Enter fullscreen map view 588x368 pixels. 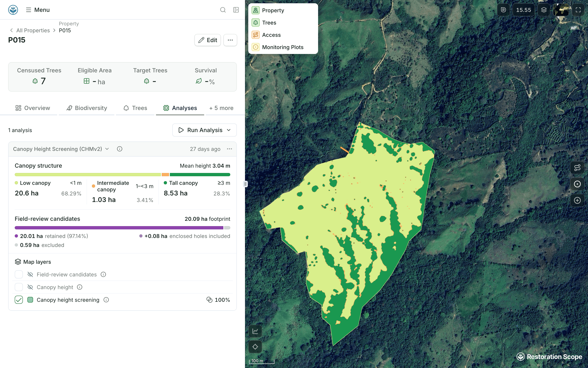pos(578,10)
